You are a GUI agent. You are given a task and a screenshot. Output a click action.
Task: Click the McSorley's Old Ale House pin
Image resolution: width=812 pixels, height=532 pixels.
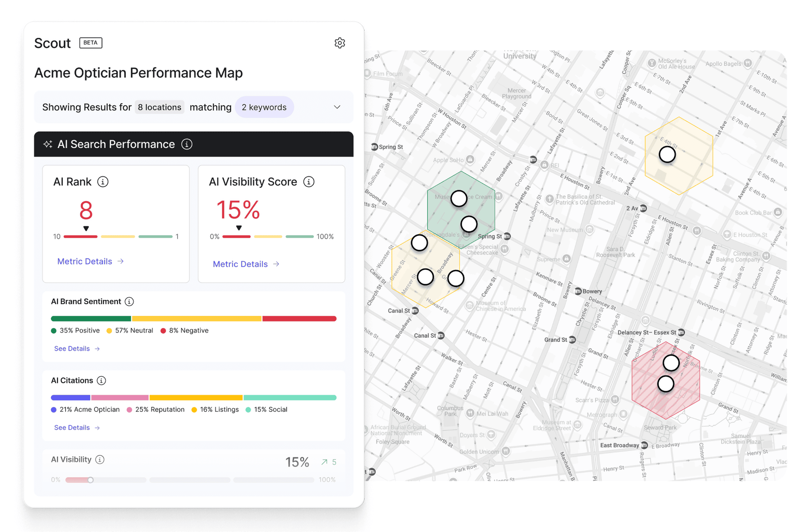pos(652,63)
